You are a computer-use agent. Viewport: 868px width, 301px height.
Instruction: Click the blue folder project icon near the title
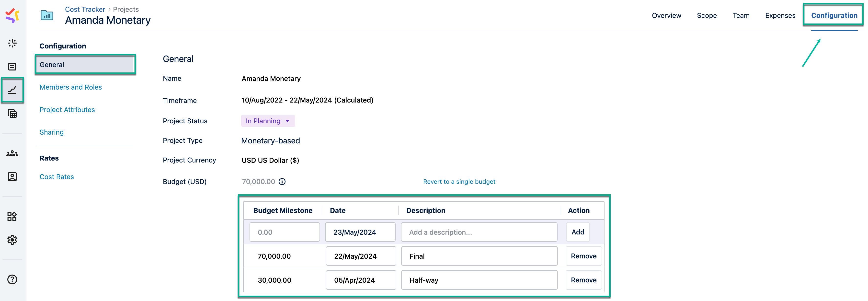[x=46, y=15]
